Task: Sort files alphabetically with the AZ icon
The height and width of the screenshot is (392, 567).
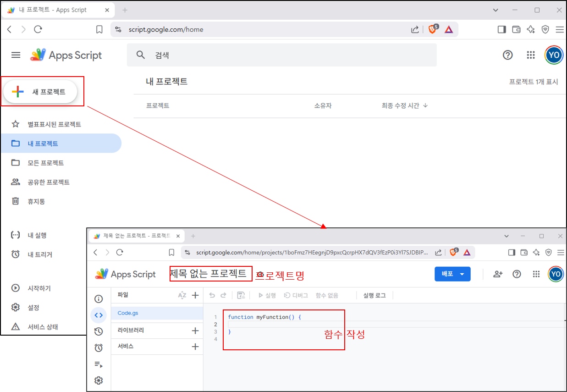Action: point(182,295)
